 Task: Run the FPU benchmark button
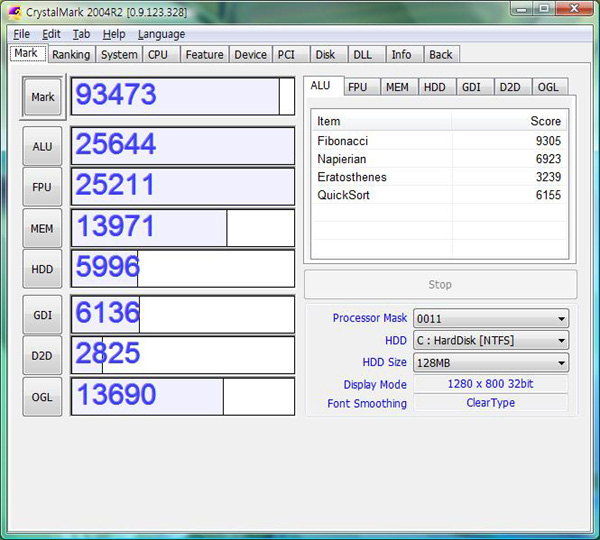[42, 187]
